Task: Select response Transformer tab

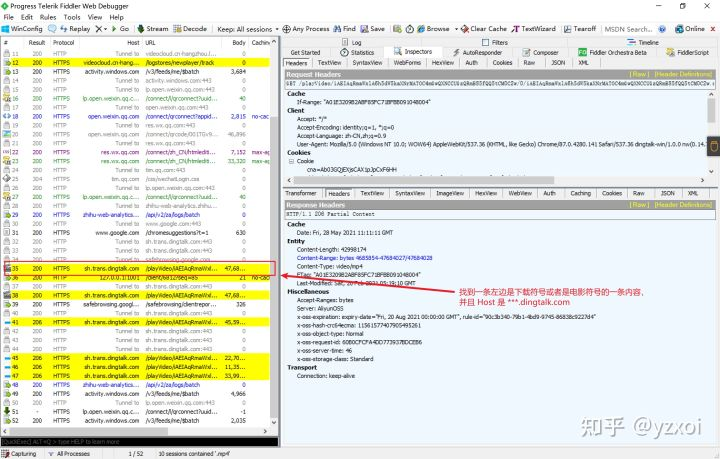Action: [301, 193]
